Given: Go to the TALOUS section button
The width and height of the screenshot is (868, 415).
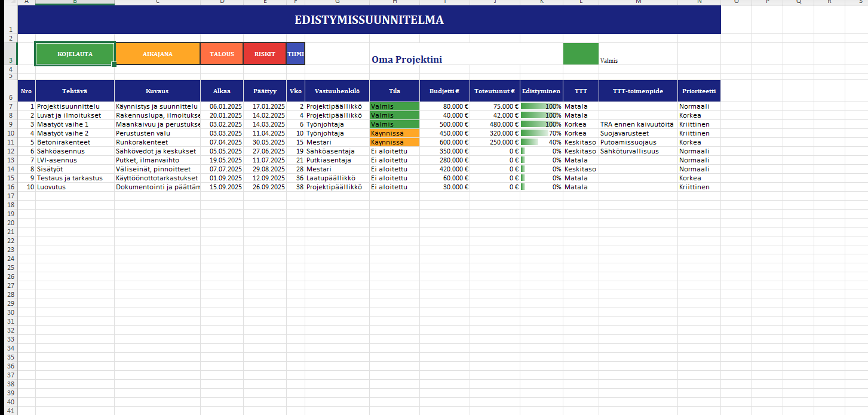Looking at the screenshot, I should coord(222,54).
